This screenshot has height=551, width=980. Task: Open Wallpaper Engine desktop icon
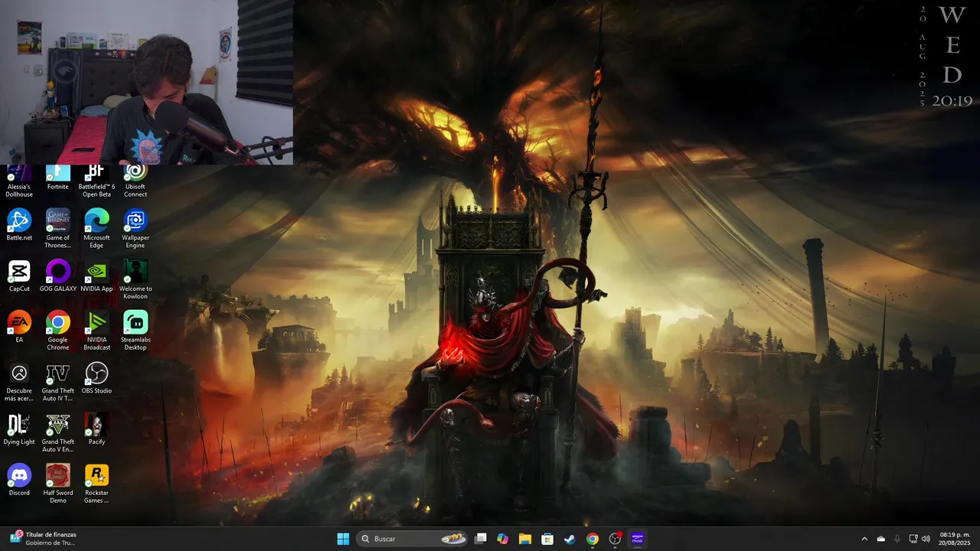pyautogui.click(x=136, y=229)
